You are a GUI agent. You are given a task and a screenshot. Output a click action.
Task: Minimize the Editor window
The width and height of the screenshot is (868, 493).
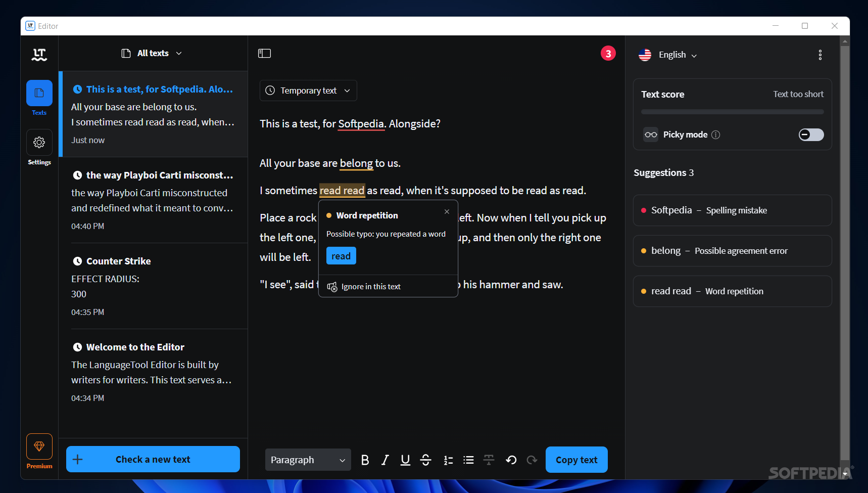[776, 26]
